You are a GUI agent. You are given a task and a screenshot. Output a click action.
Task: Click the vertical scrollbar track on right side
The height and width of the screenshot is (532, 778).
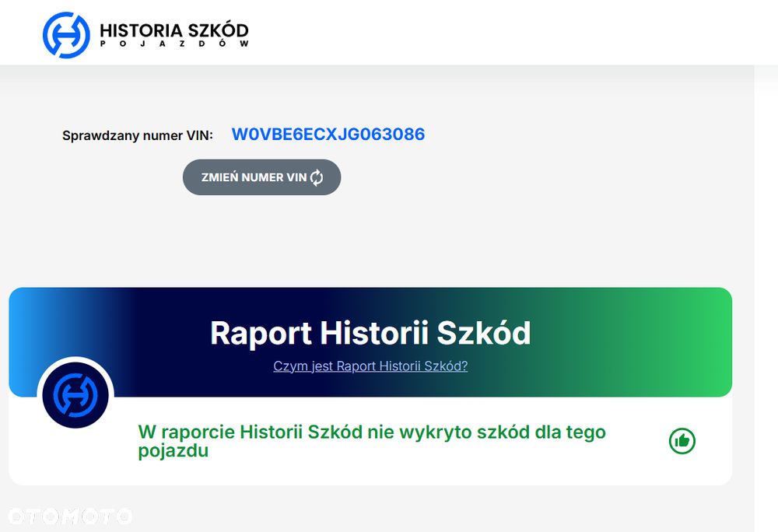(x=766, y=297)
